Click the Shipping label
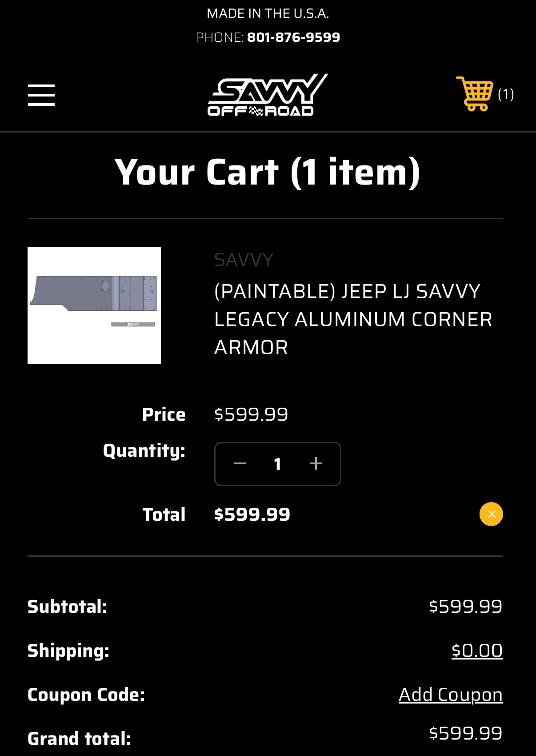This screenshot has height=756, width=536. pos(68,651)
